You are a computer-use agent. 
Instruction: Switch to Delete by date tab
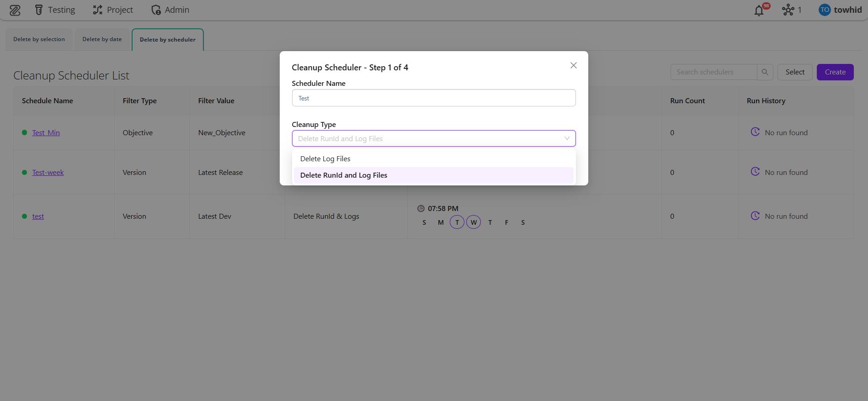click(x=102, y=39)
